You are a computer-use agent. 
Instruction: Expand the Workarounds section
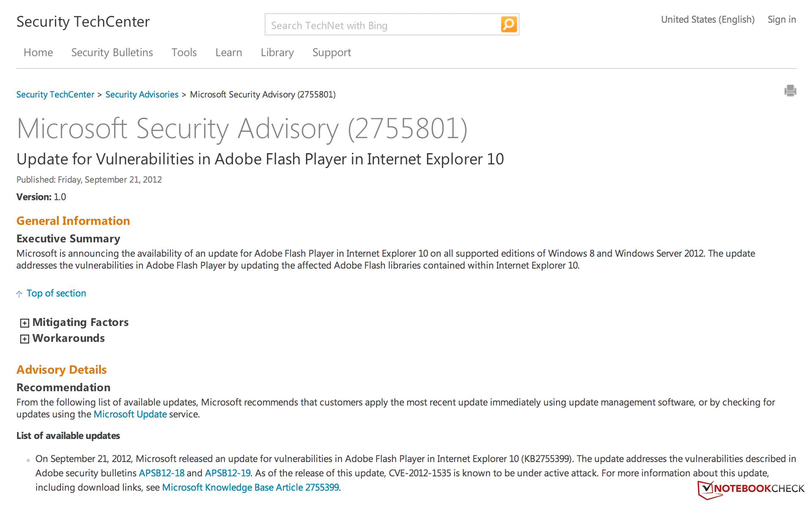click(x=25, y=339)
